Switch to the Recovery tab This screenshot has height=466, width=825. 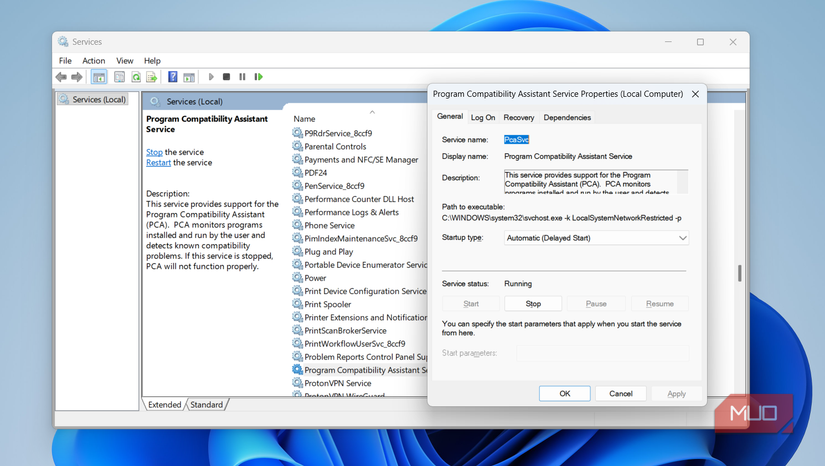pos(519,117)
